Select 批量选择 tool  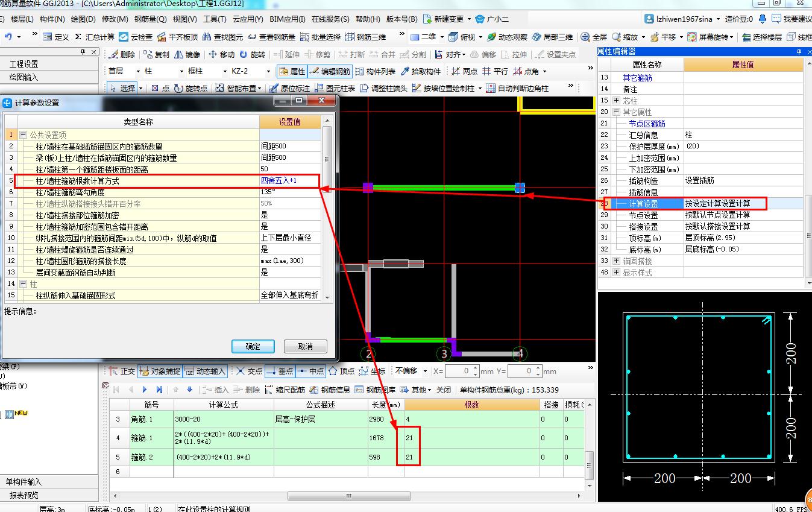(320, 37)
